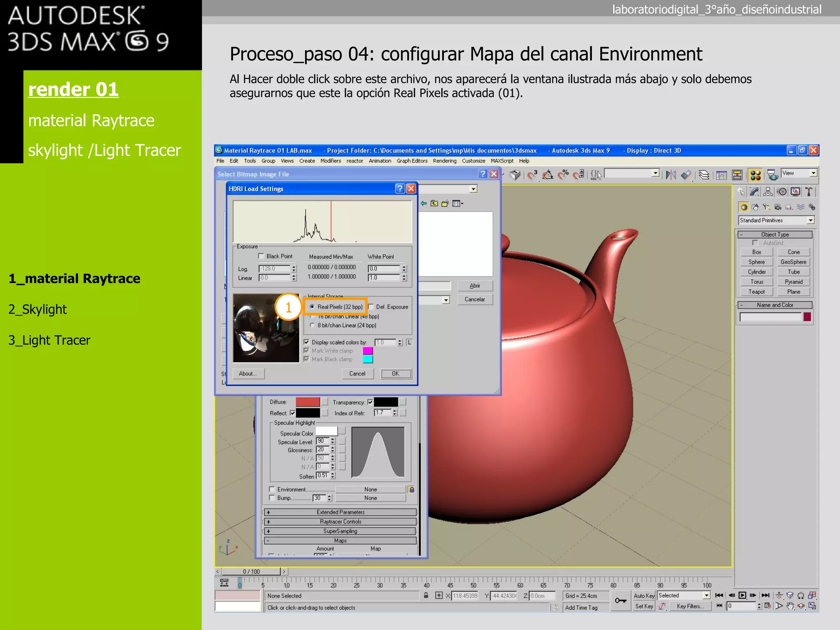Click the magenta Mark White clamp swatch
Viewport: 840px width, 630px height.
point(367,351)
